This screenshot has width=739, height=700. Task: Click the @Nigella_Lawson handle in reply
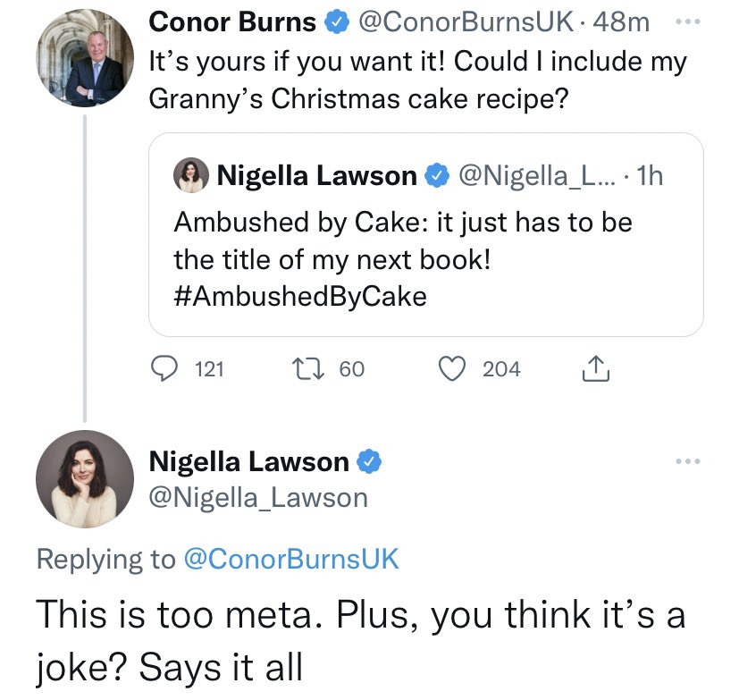257,496
